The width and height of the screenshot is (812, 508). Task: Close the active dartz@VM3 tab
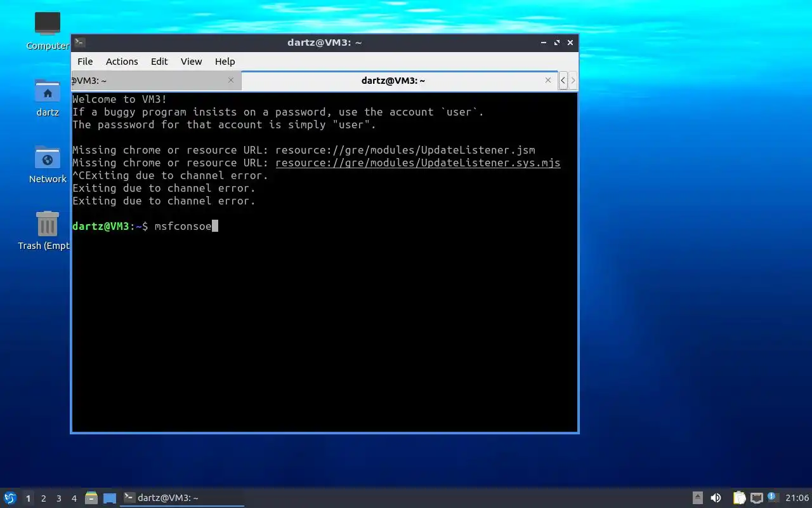[548, 80]
